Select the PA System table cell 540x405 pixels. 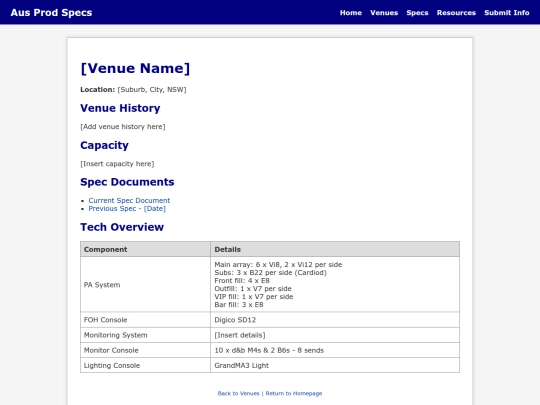click(145, 284)
